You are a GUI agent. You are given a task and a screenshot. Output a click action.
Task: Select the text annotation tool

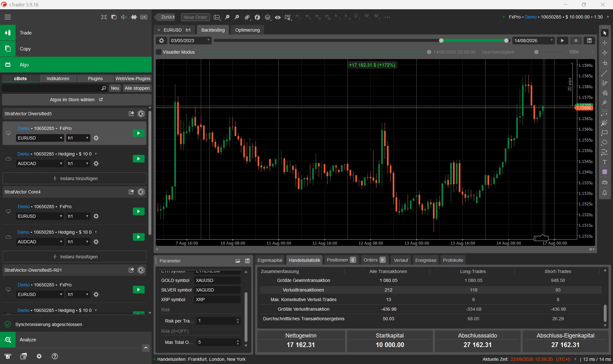click(x=605, y=162)
